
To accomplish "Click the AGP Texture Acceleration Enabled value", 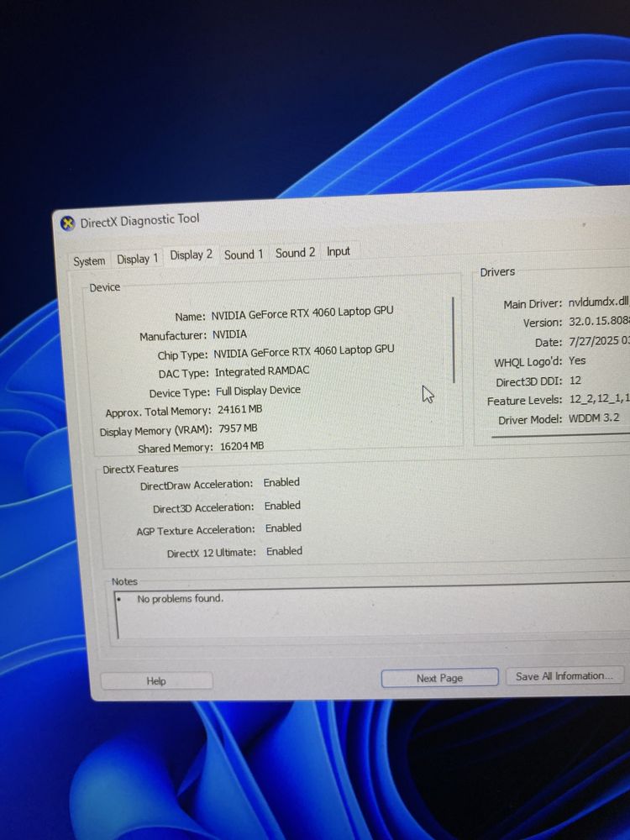I will pos(283,528).
